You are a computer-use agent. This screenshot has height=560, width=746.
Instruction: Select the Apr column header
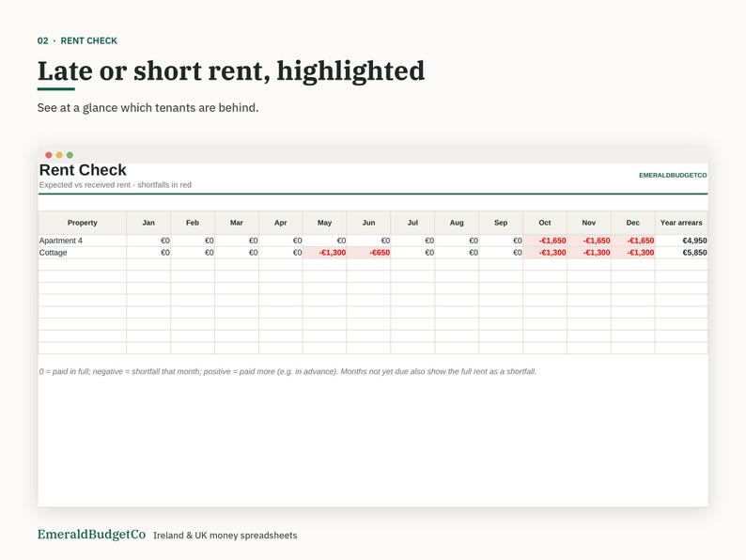[x=281, y=223]
